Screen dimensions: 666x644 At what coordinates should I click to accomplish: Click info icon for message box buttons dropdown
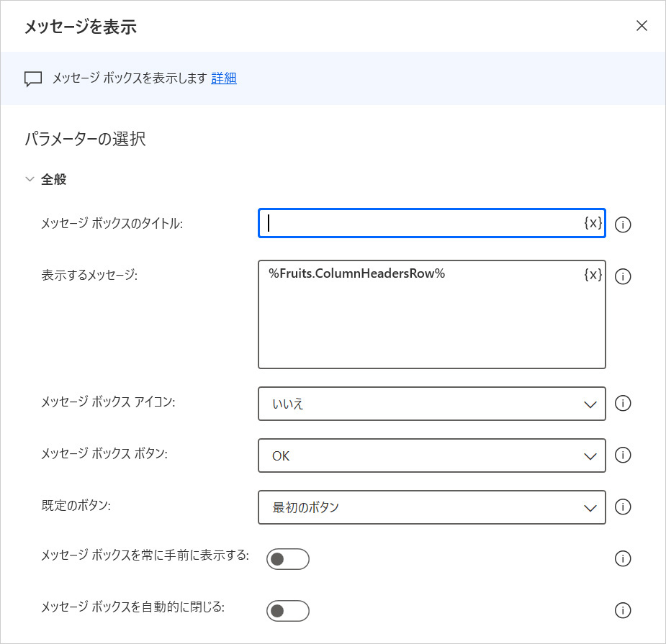(x=624, y=455)
